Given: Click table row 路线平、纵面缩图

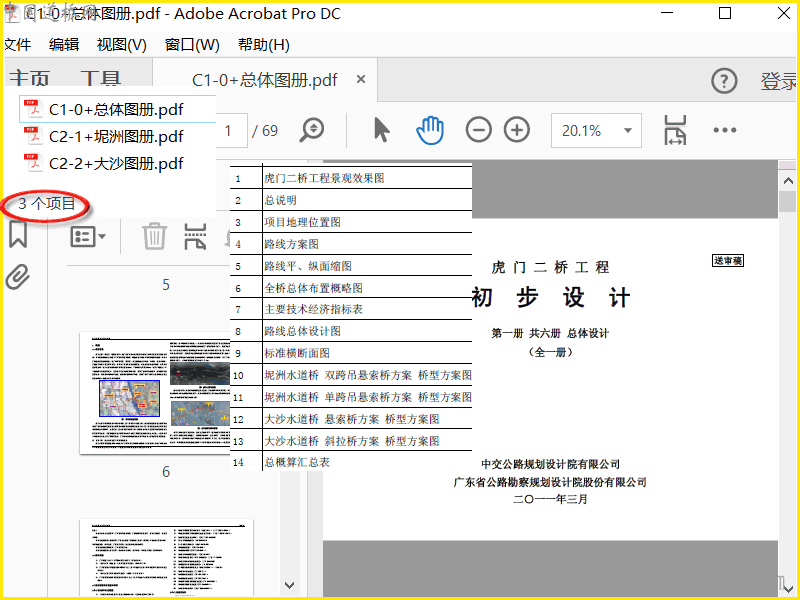Looking at the screenshot, I should [351, 266].
